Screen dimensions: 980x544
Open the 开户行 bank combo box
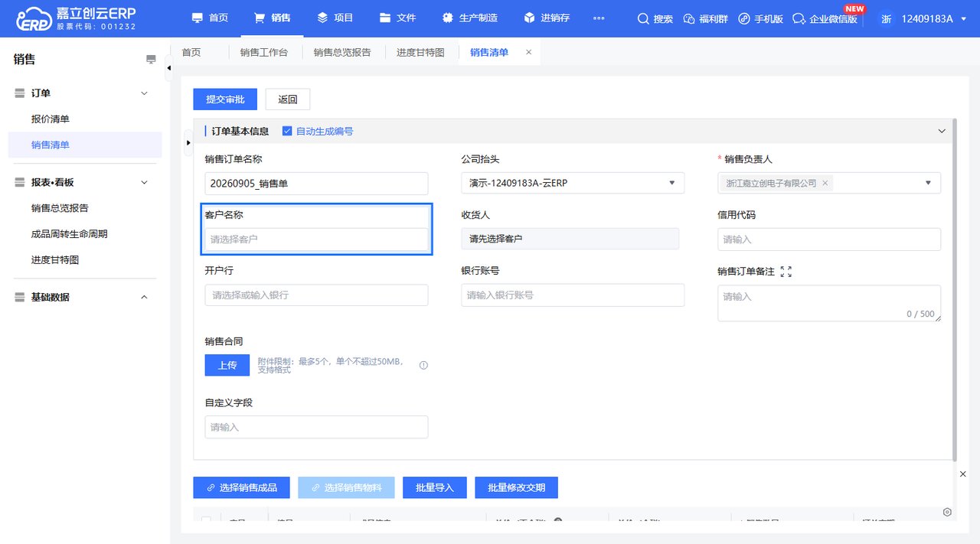[x=316, y=295]
